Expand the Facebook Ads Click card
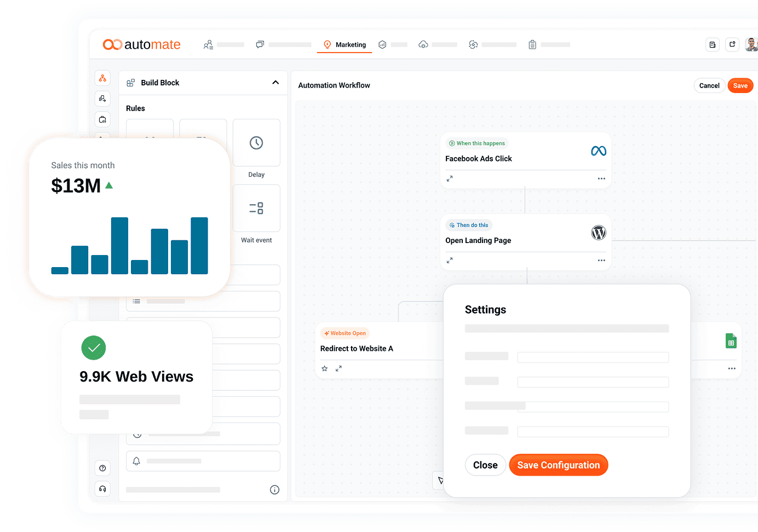The height and width of the screenshot is (532, 758). coord(450,178)
